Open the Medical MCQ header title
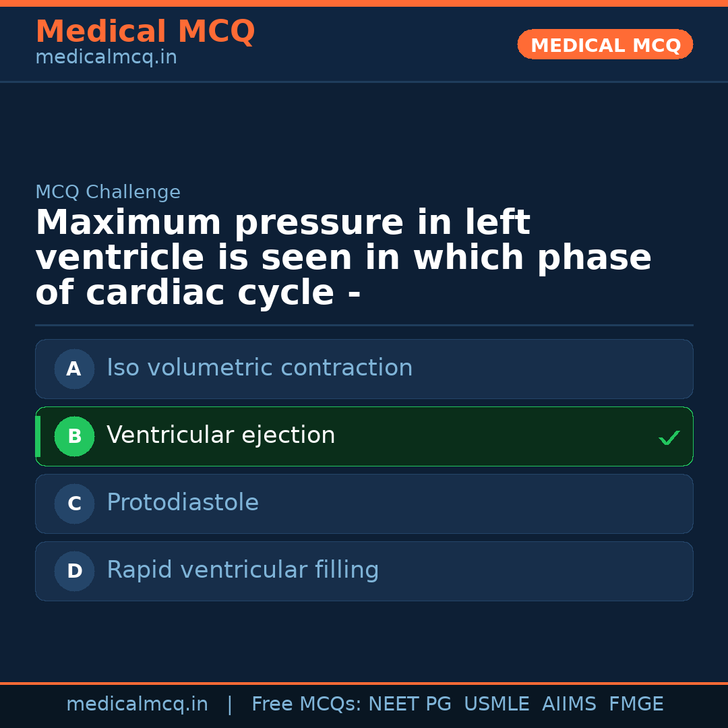728x728 pixels. point(145,32)
